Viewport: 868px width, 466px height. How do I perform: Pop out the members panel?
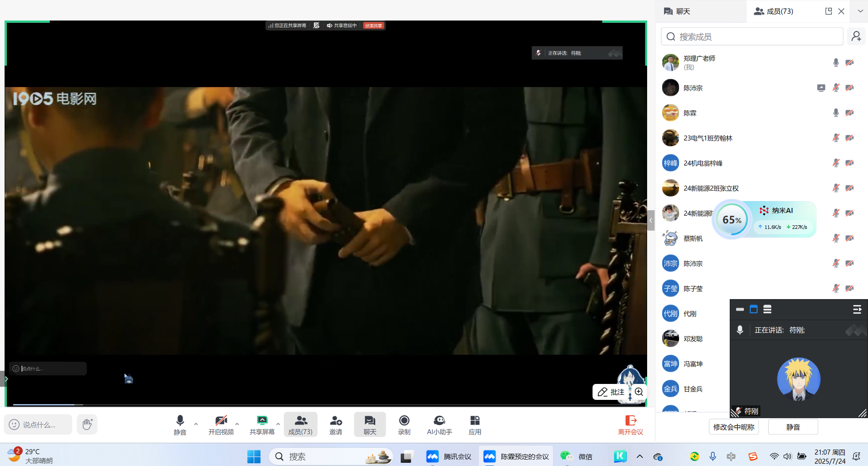click(828, 11)
